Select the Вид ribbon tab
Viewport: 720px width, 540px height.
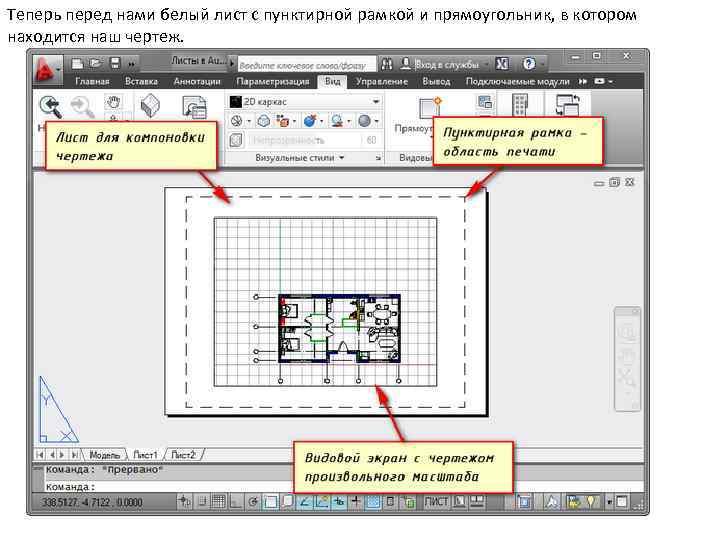(332, 81)
